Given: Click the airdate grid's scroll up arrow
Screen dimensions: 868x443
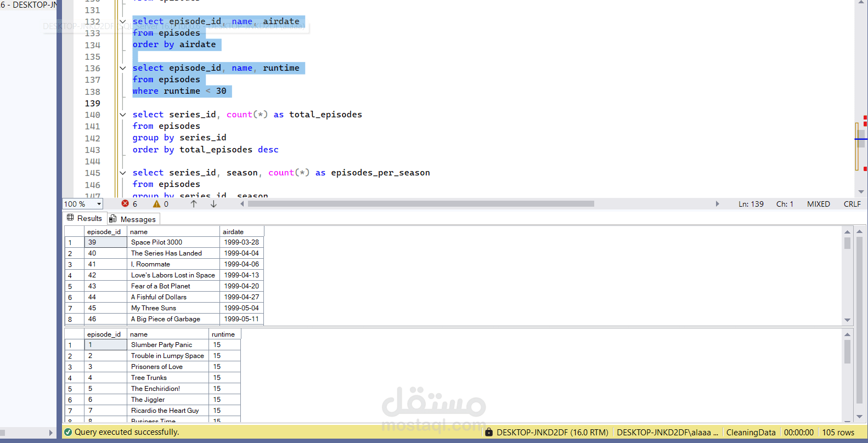Looking at the screenshot, I should click(x=847, y=232).
